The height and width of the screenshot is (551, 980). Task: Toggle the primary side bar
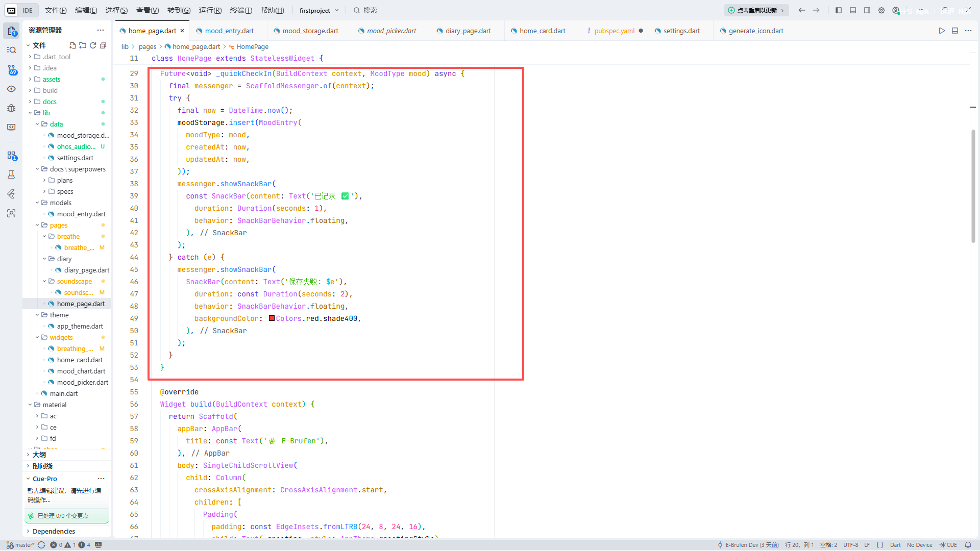click(x=839, y=10)
